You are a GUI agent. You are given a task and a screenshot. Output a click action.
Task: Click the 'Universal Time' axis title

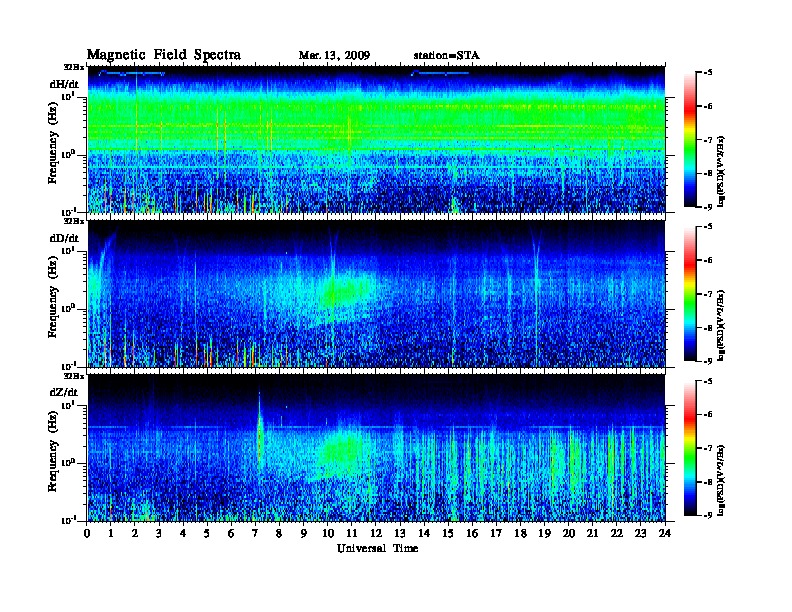tap(377, 548)
